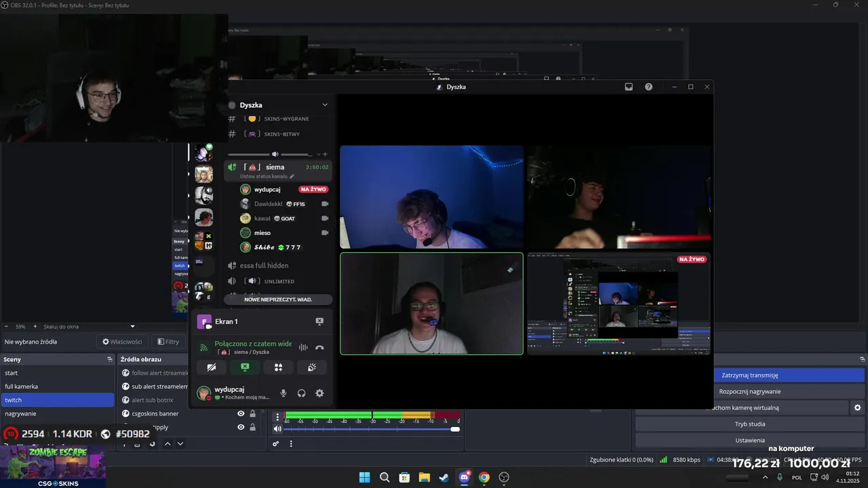Open Windows Start menu
This screenshot has width=868, height=488.
(364, 477)
